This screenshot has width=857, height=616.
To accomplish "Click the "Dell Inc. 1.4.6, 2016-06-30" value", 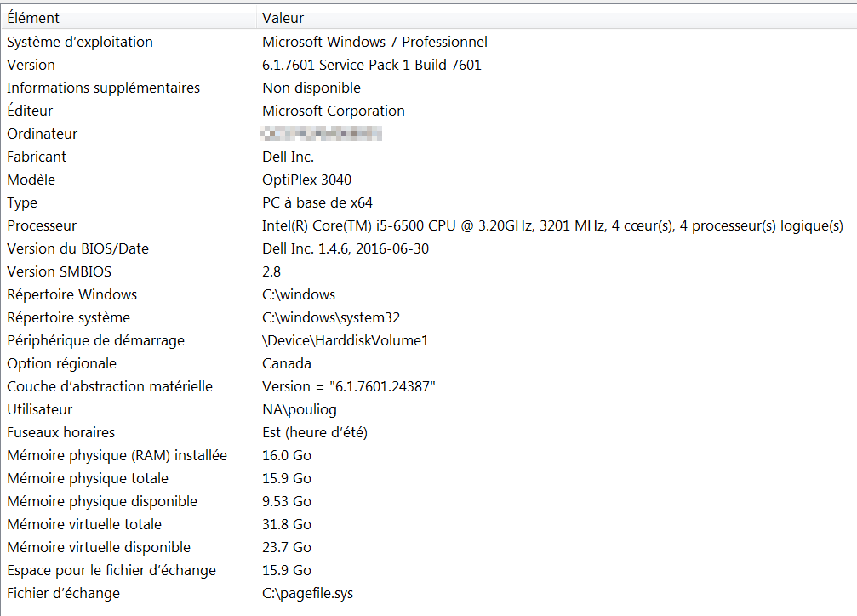I will click(x=346, y=248).
